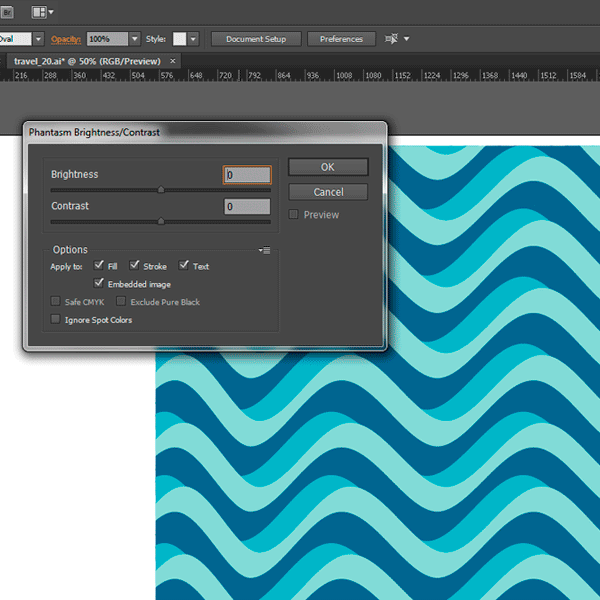
Task: Click the Safe CMYK checkbox
Action: point(55,301)
